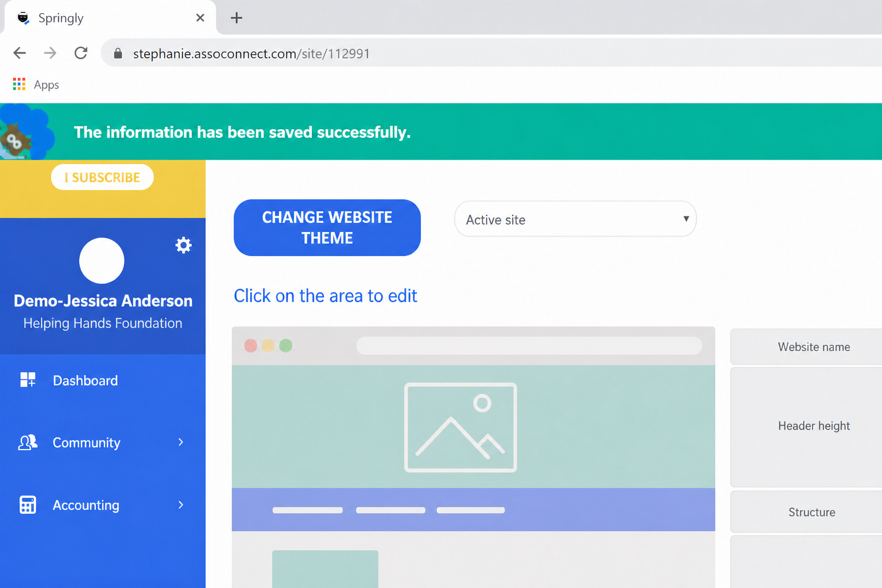Go back with browser back arrow
Screen dimensions: 882x588
20,53
